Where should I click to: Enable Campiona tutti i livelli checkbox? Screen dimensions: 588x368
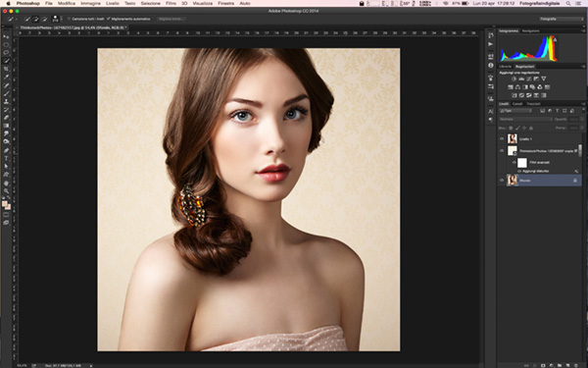[69, 19]
